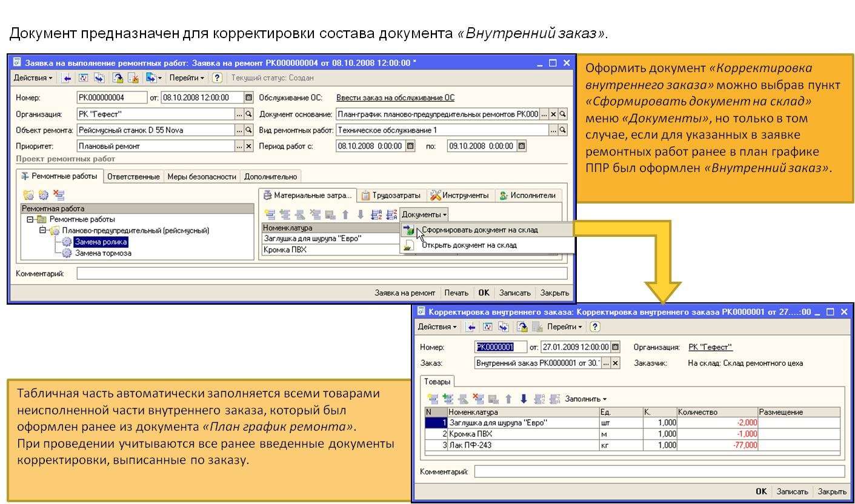Click OK in Заявка на ремонт window

pyautogui.click(x=484, y=293)
